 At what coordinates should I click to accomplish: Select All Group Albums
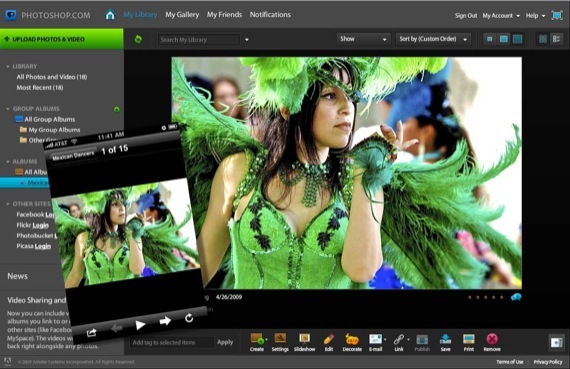[x=45, y=119]
